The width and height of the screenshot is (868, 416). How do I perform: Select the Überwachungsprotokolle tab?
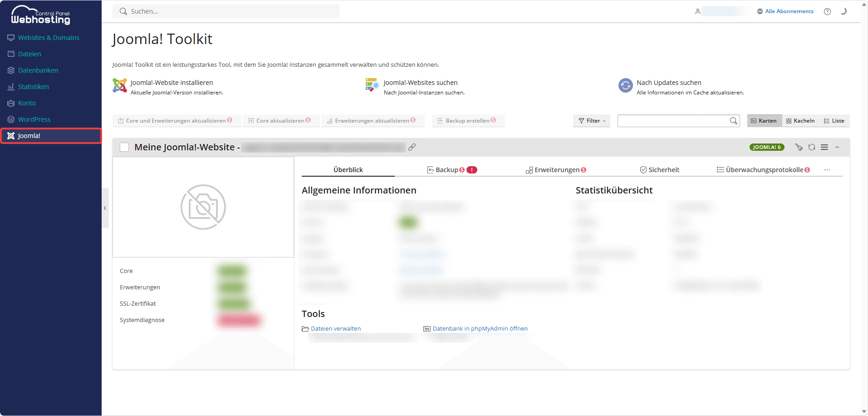764,170
